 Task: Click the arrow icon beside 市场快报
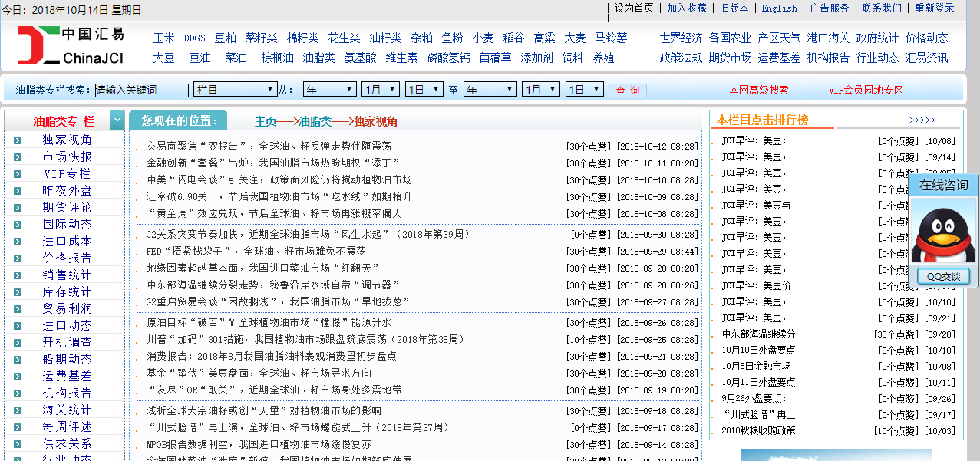click(17, 157)
